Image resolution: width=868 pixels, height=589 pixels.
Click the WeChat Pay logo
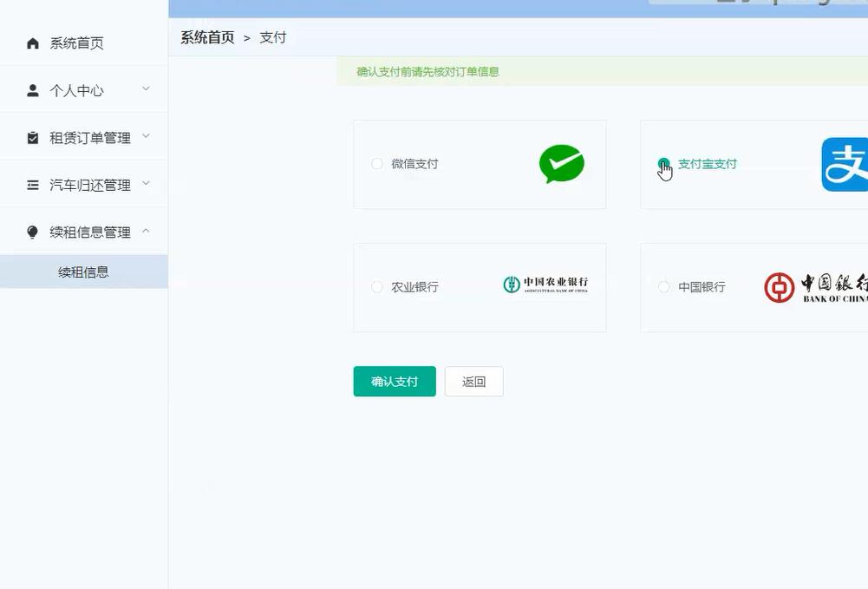[561, 164]
